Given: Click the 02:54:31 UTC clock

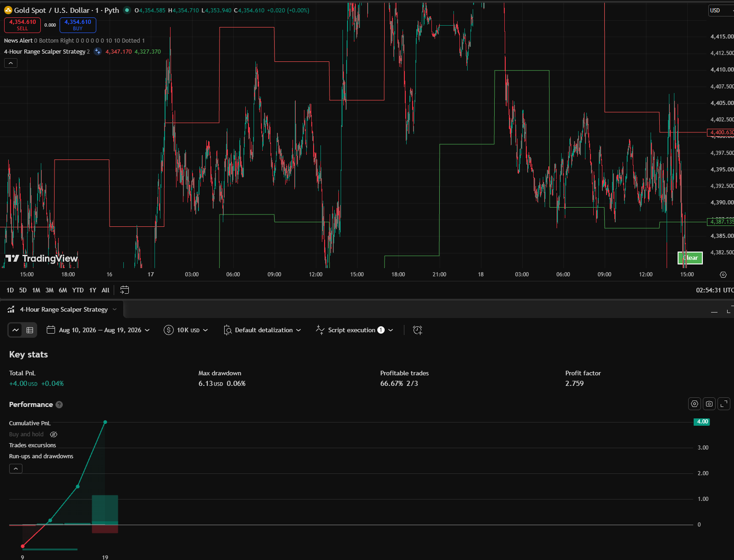Looking at the screenshot, I should click(x=714, y=290).
